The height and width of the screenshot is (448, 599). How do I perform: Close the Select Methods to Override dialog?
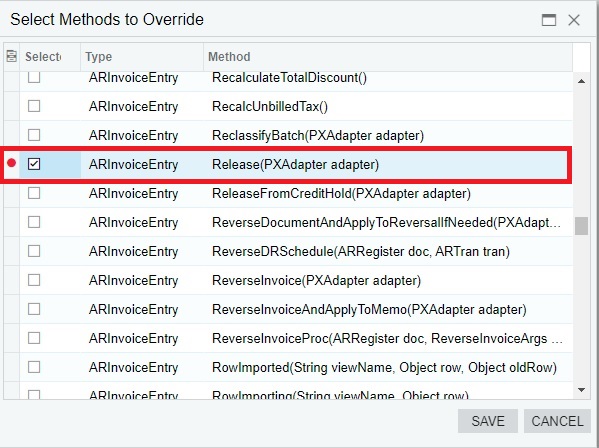click(574, 20)
